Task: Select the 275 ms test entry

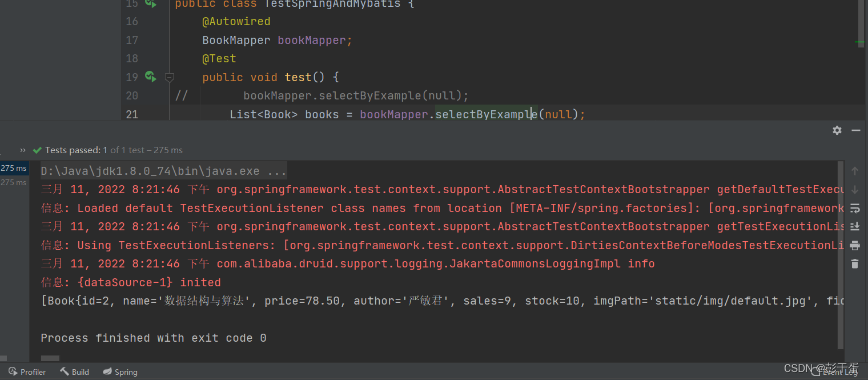Action: click(14, 168)
